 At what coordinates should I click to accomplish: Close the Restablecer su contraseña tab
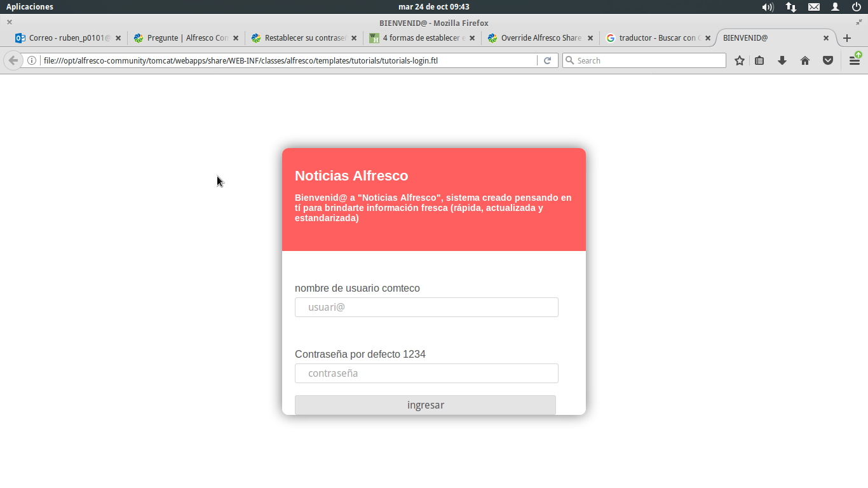tap(354, 38)
